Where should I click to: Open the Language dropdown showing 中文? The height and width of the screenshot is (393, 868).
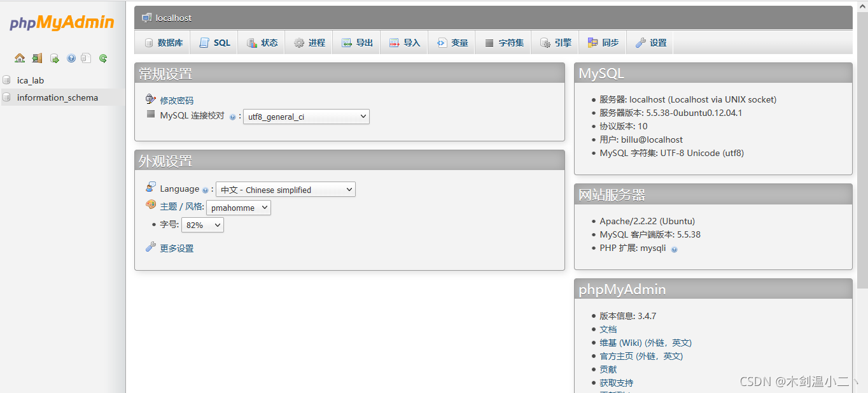286,189
